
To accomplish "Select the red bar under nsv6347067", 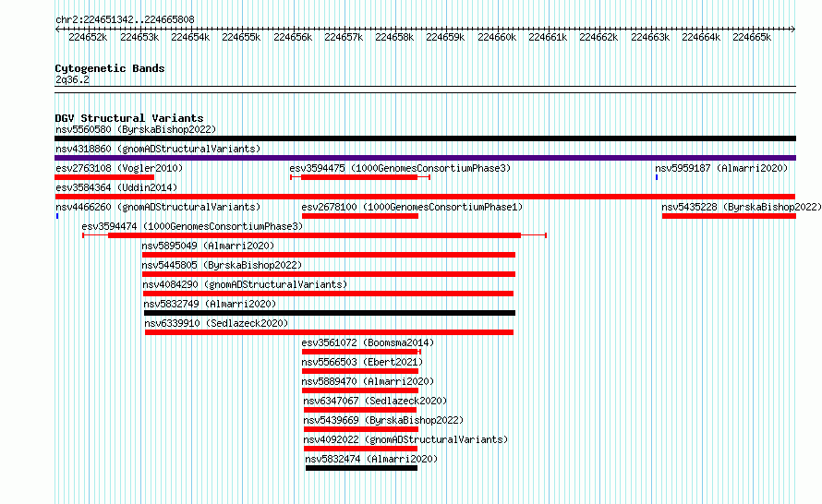I will click(360, 410).
